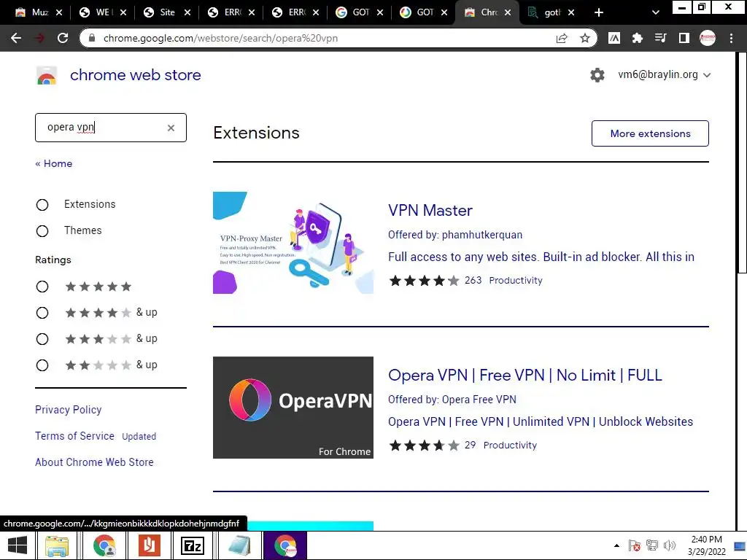Close the Site tab

187,13
